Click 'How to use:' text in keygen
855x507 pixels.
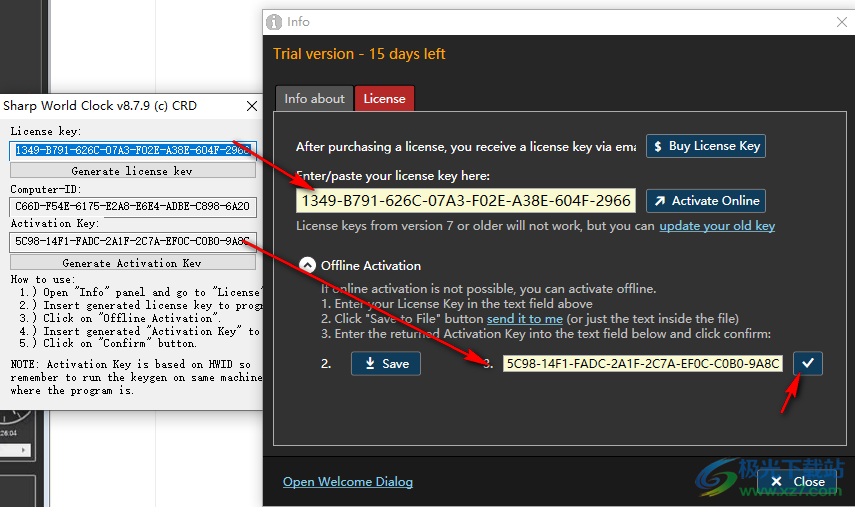point(41,279)
